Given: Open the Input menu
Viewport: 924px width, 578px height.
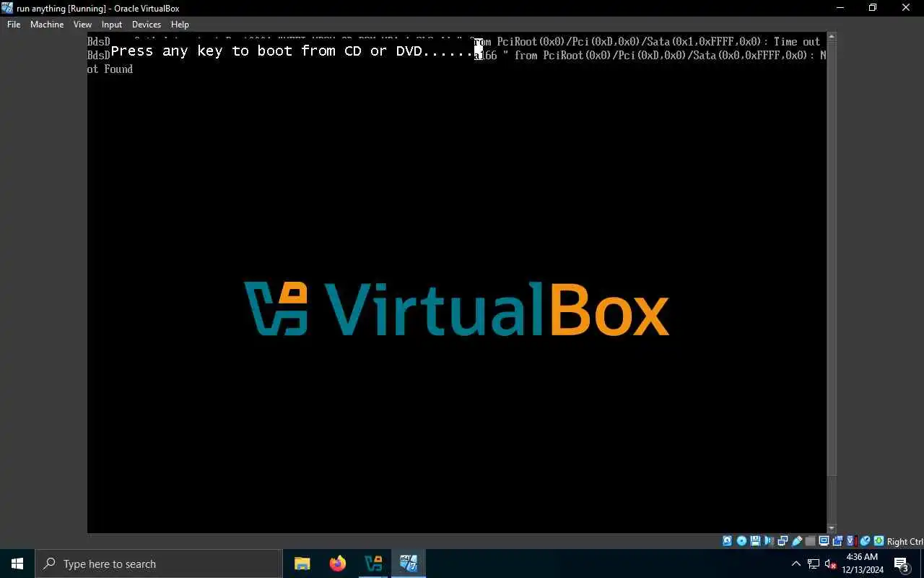Looking at the screenshot, I should 112,25.
